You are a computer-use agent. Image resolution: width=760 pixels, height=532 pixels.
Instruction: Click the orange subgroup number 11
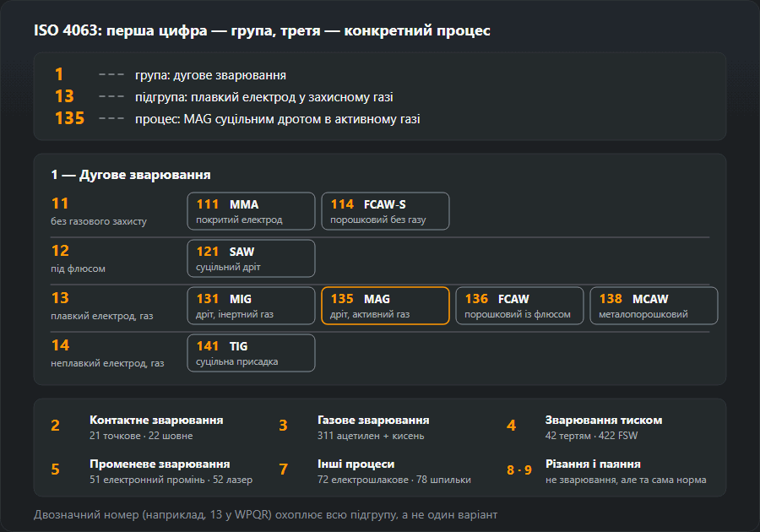[x=60, y=204]
